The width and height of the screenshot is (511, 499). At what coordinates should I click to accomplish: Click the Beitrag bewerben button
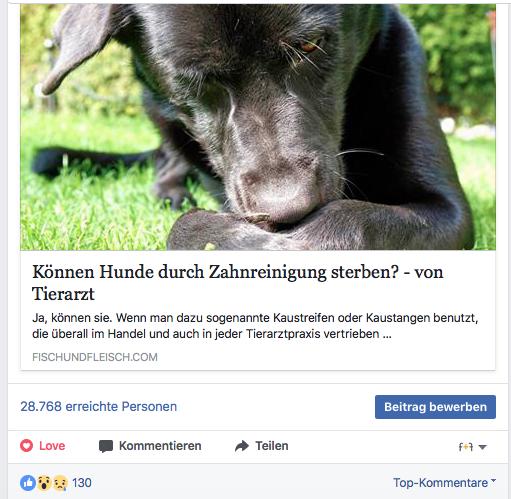coord(435,407)
